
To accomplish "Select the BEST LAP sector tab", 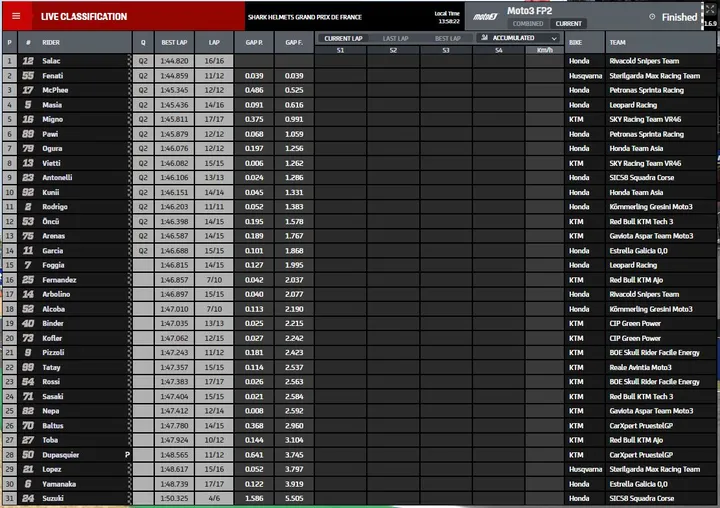I will [x=447, y=38].
